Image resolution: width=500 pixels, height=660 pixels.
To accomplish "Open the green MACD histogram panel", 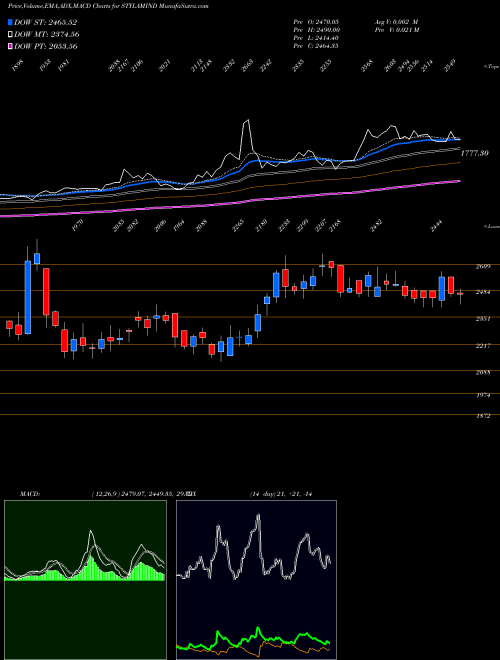I will (85, 580).
